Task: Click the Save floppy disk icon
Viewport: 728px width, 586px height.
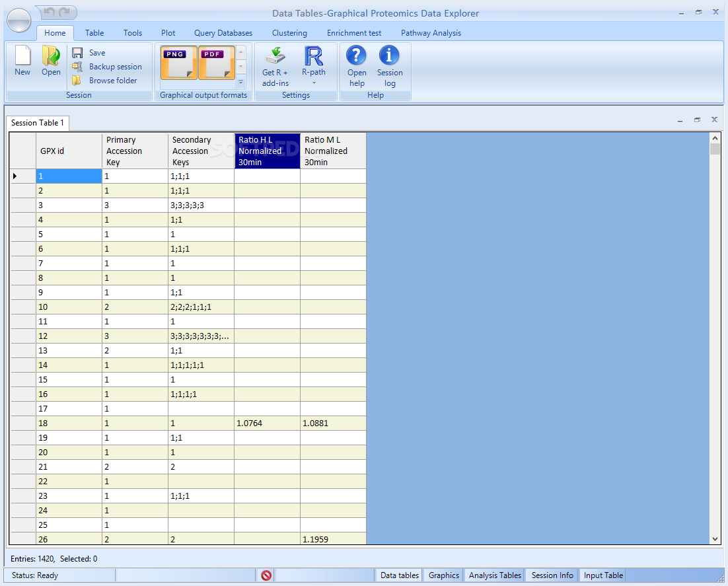Action: pos(77,53)
